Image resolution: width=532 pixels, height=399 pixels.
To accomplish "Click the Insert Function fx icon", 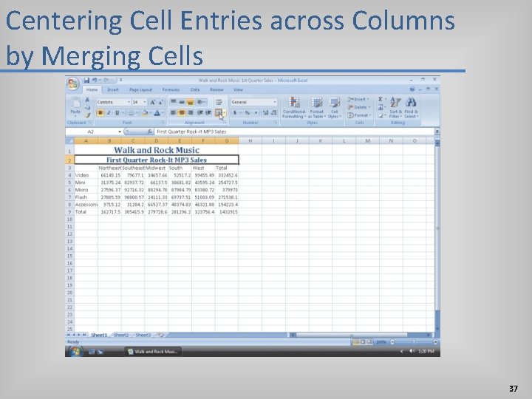I will pos(149,132).
